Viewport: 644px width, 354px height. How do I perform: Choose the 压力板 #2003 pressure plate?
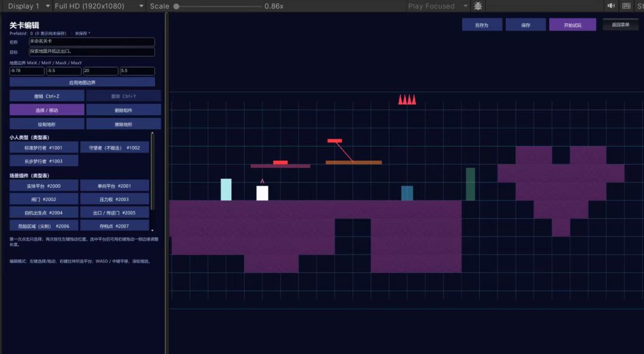coord(114,199)
